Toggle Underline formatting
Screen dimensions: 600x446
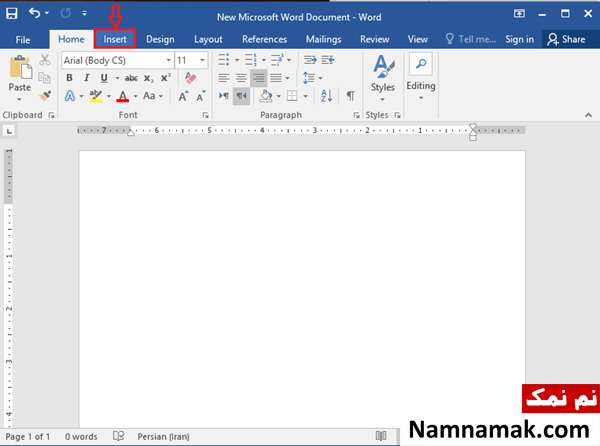point(104,78)
